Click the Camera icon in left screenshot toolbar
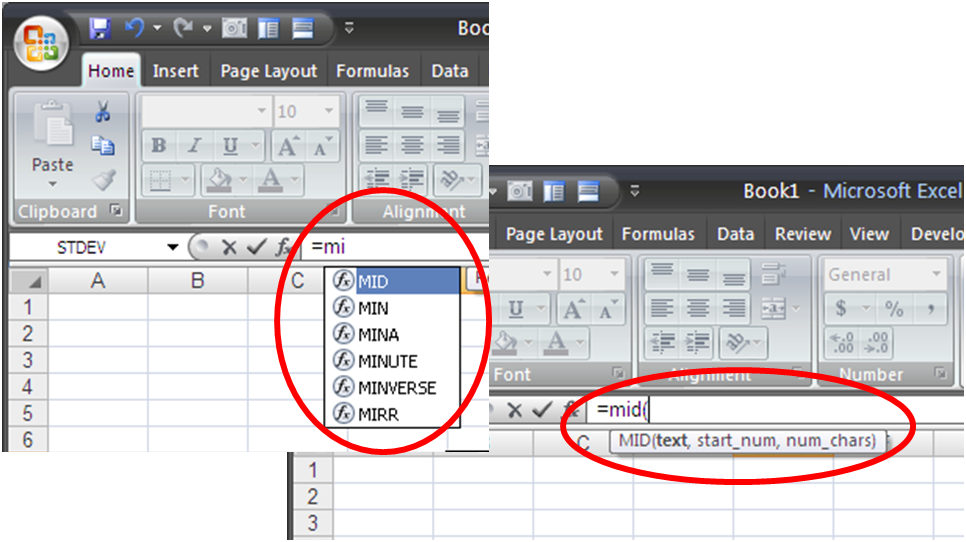 (234, 28)
